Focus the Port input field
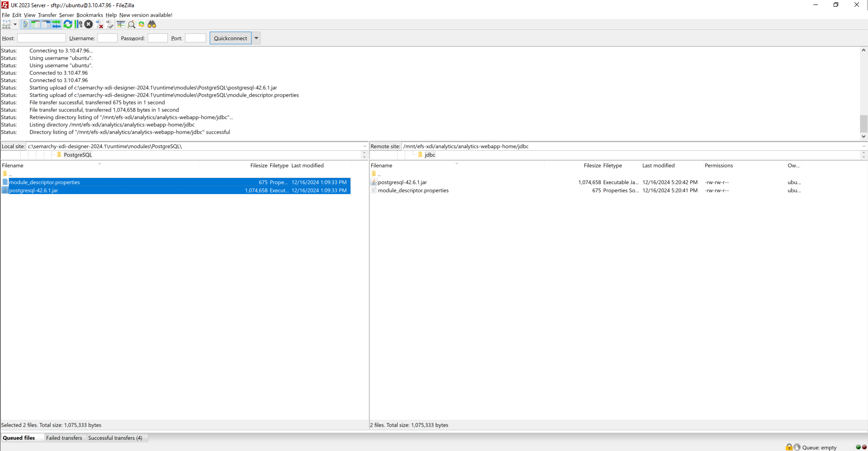The width and height of the screenshot is (868, 451). (196, 38)
